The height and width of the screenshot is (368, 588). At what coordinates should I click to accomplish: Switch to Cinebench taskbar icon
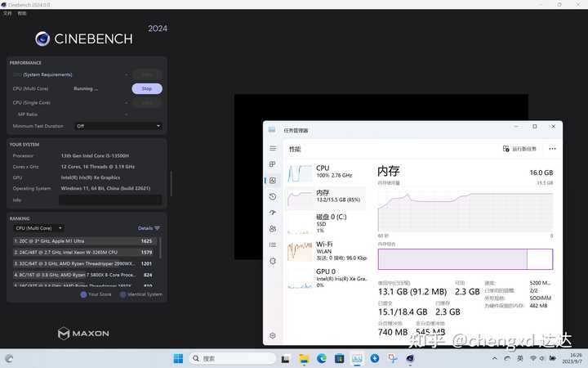(410, 359)
